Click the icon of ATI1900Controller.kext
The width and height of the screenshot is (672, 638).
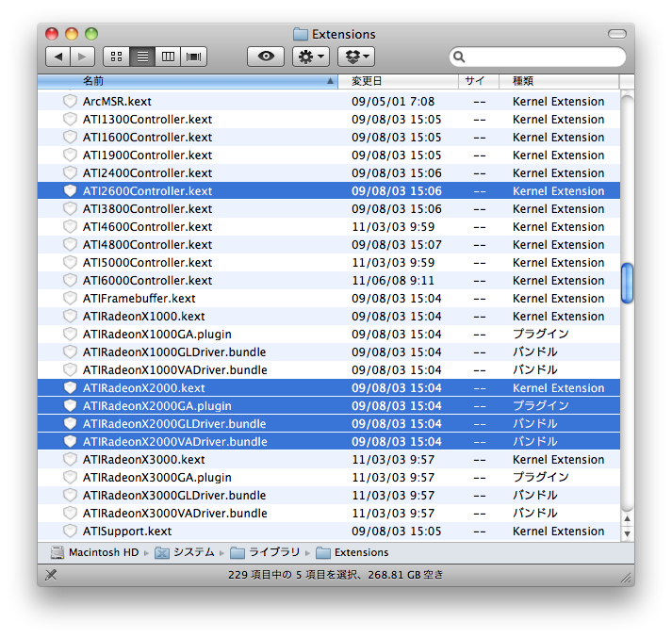pyautogui.click(x=70, y=155)
